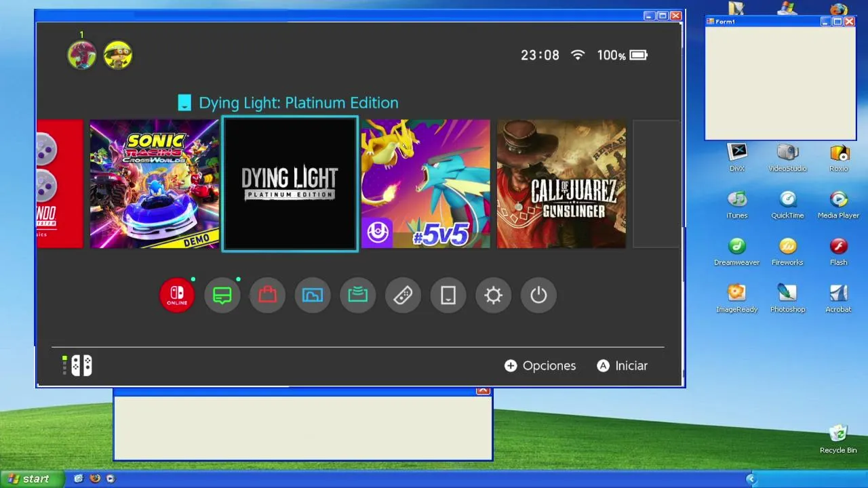
Task: Open the Windows start menu
Action: click(33, 479)
